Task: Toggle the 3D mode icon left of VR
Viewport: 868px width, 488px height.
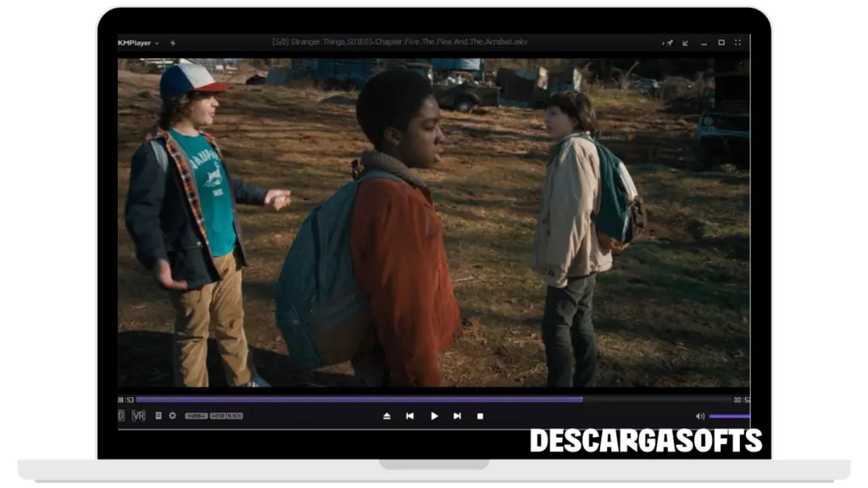Action: (x=121, y=416)
